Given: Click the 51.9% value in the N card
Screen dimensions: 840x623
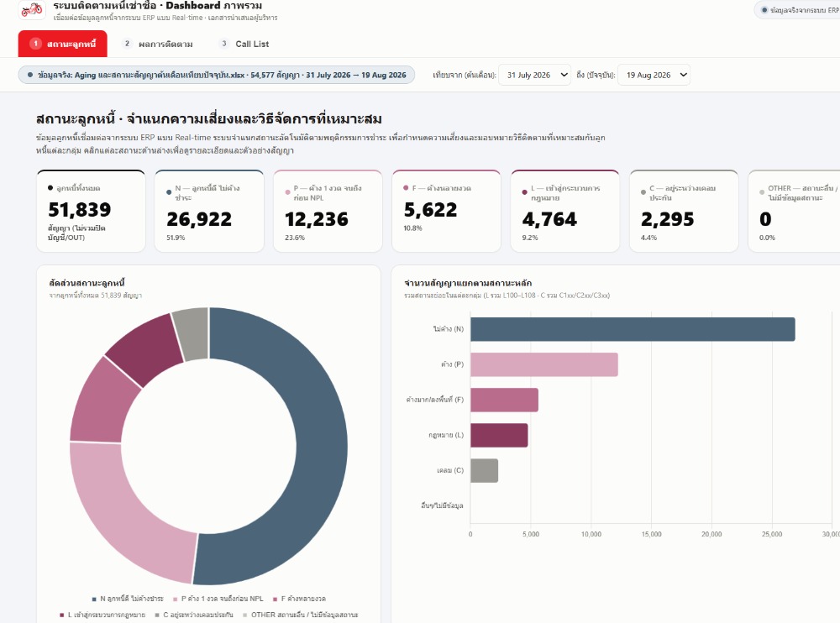Looking at the screenshot, I should click(x=176, y=238).
